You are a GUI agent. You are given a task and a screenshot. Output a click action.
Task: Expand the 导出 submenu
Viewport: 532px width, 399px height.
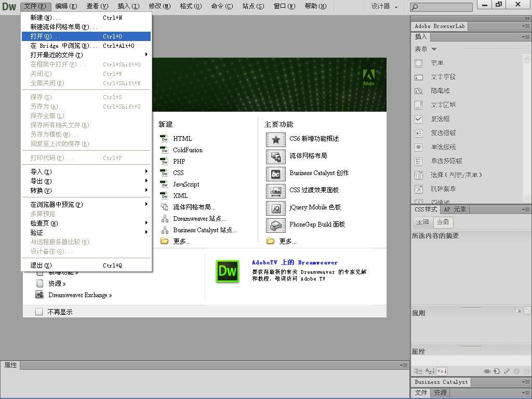point(146,180)
